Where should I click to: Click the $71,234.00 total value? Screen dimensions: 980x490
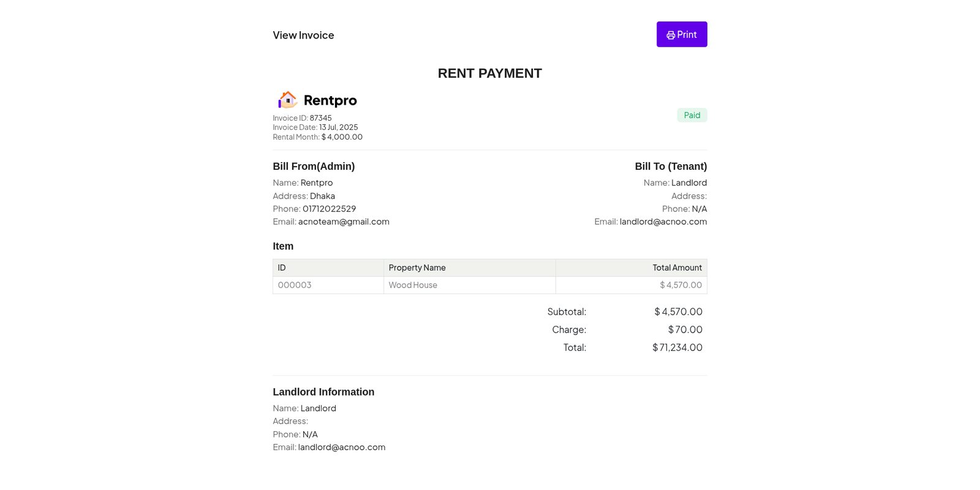(x=677, y=347)
